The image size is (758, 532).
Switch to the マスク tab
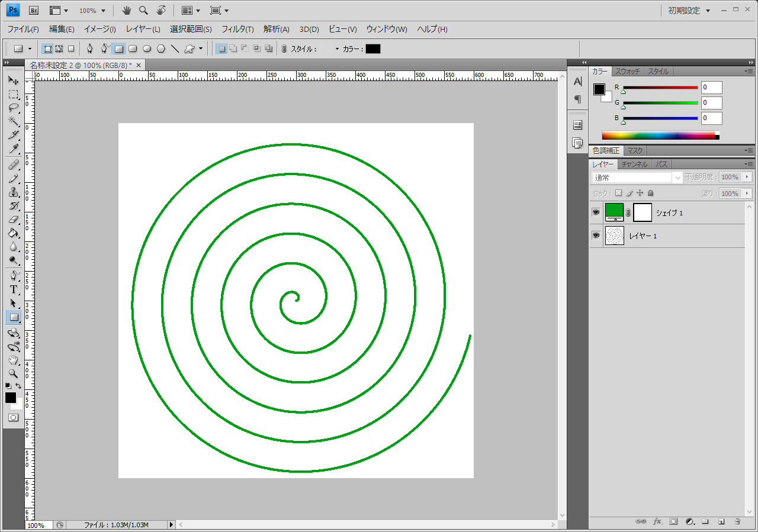click(x=635, y=151)
